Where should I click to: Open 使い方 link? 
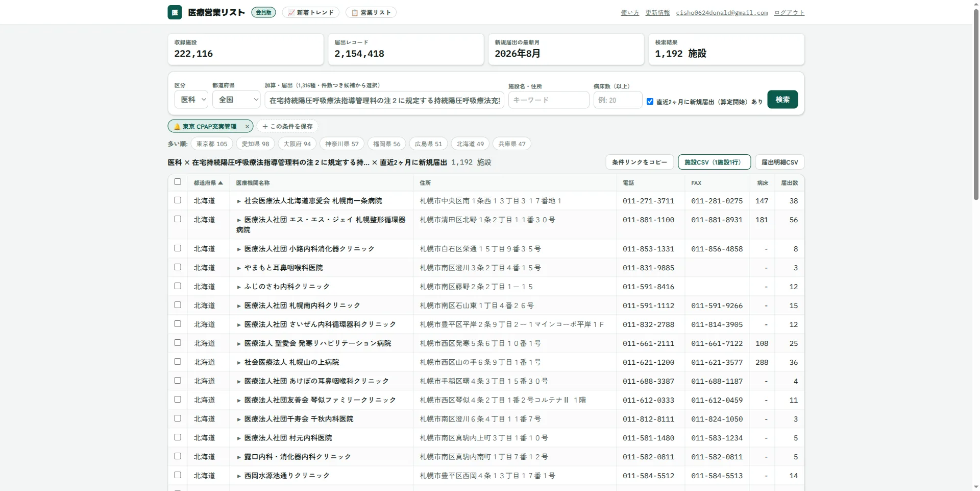[630, 13]
